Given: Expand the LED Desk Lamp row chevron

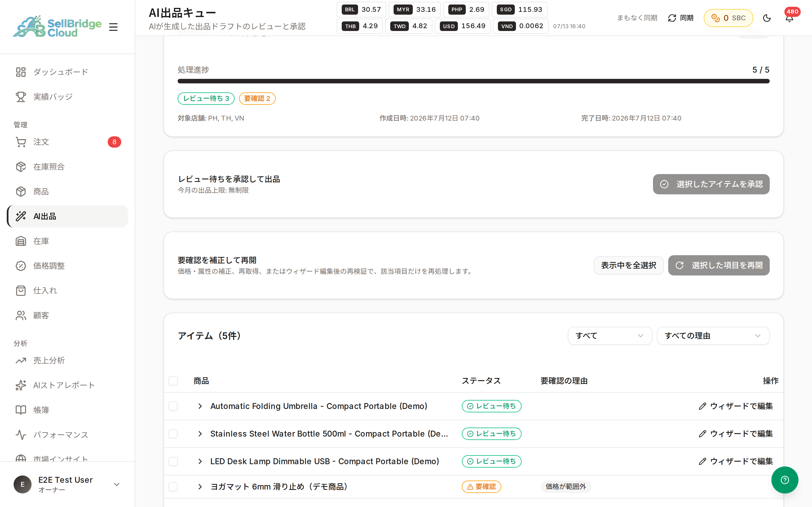Looking at the screenshot, I should (200, 461).
